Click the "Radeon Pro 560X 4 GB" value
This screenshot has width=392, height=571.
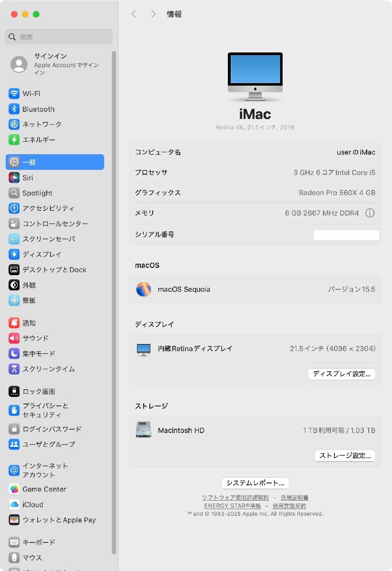(x=337, y=193)
